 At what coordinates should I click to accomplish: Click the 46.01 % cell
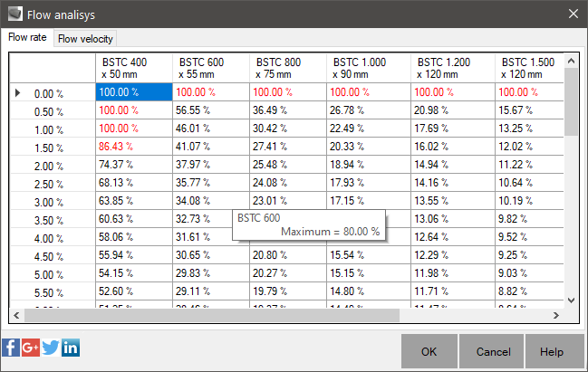click(x=211, y=129)
